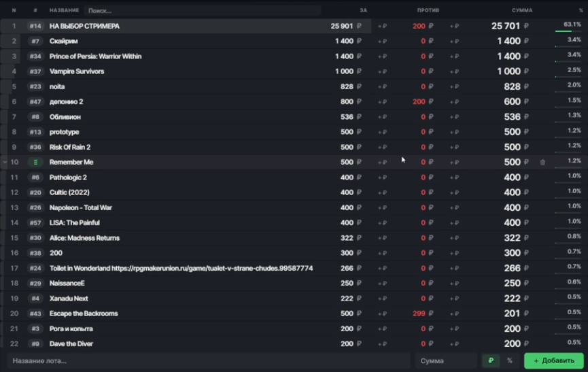Focus the Название лота input field
This screenshot has height=372, width=588.
209,360
